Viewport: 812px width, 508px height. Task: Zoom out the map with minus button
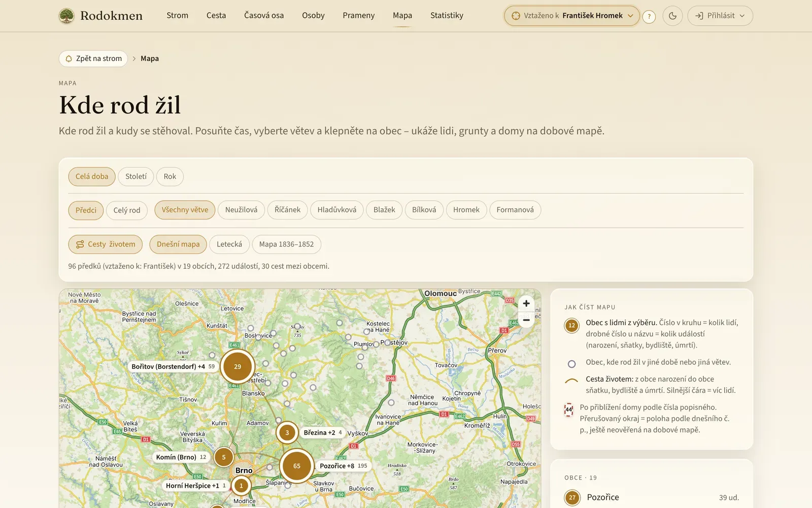tap(526, 320)
